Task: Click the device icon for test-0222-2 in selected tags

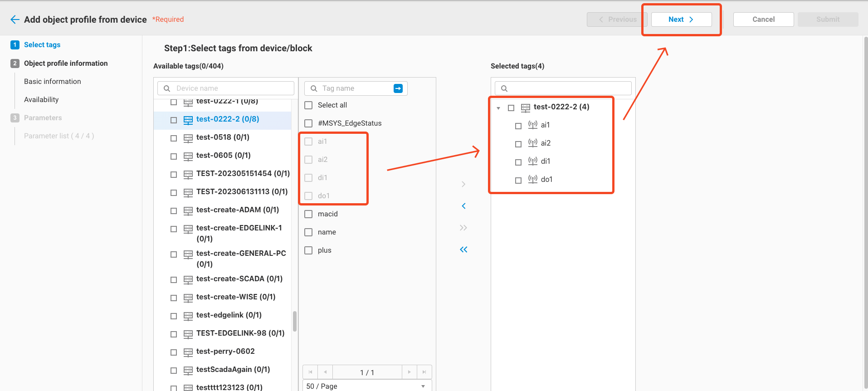Action: [x=525, y=108]
